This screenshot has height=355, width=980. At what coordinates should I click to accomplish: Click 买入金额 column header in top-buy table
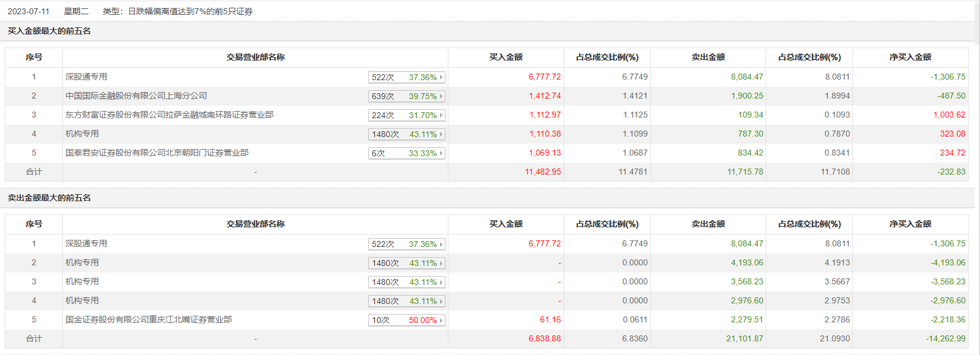click(x=505, y=57)
